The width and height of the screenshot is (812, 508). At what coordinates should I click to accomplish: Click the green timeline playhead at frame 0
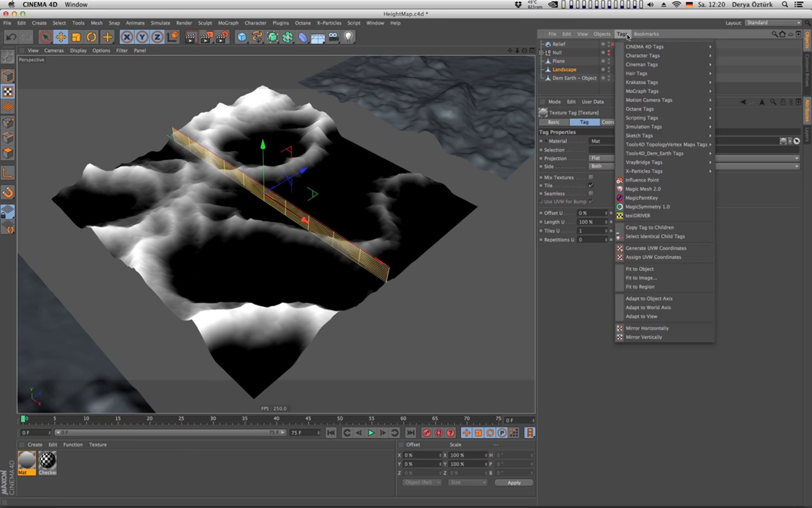point(23,419)
